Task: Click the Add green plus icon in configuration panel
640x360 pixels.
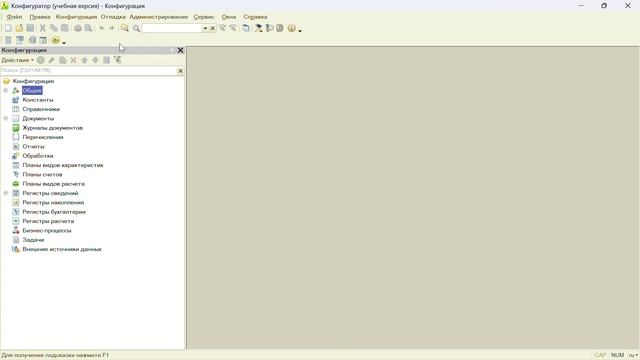Action: [40, 60]
